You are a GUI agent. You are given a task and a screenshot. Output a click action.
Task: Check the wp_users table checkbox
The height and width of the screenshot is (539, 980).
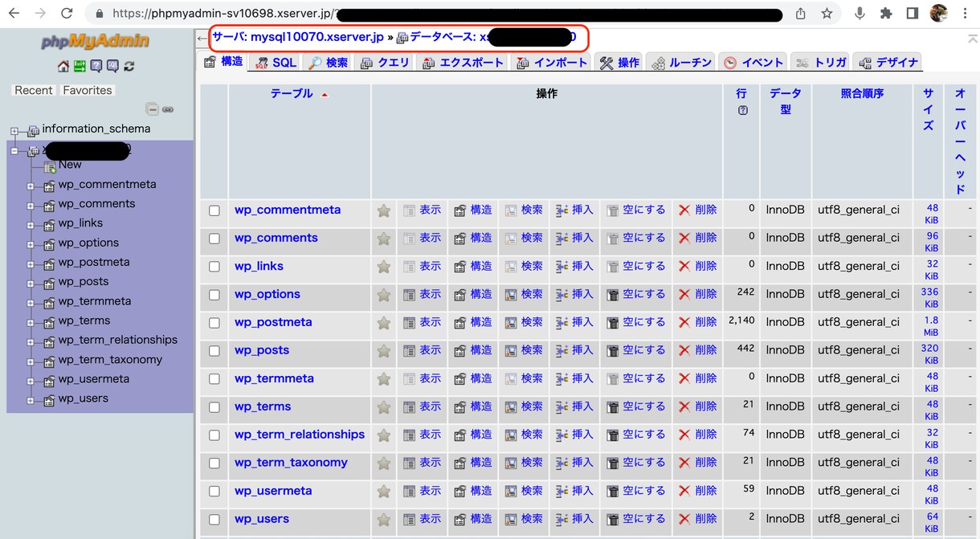point(214,520)
